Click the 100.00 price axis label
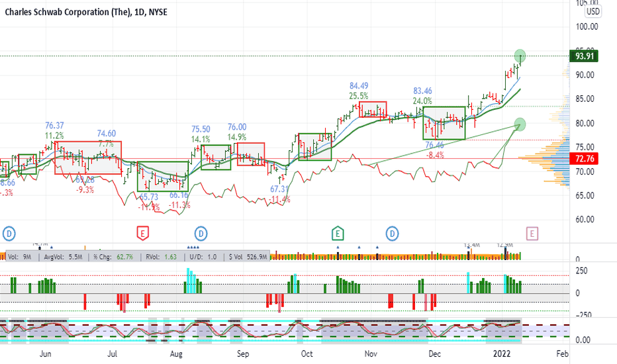The height and width of the screenshot is (364, 617). [587, 26]
